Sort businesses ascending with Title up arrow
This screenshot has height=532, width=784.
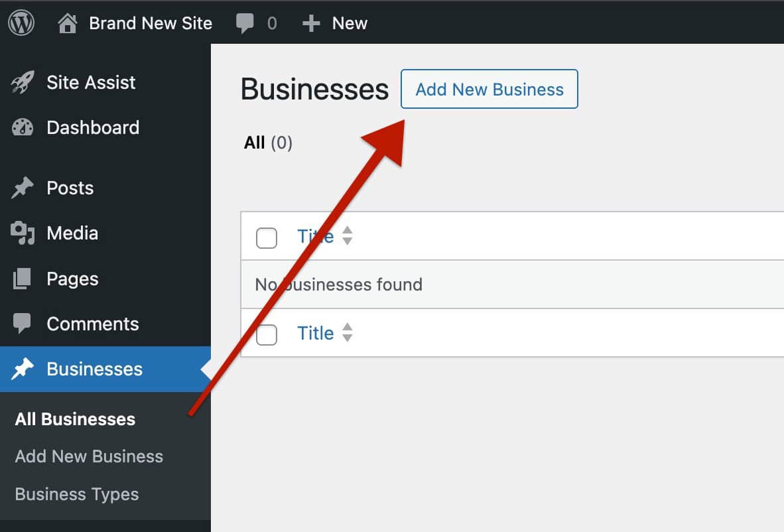[348, 232]
